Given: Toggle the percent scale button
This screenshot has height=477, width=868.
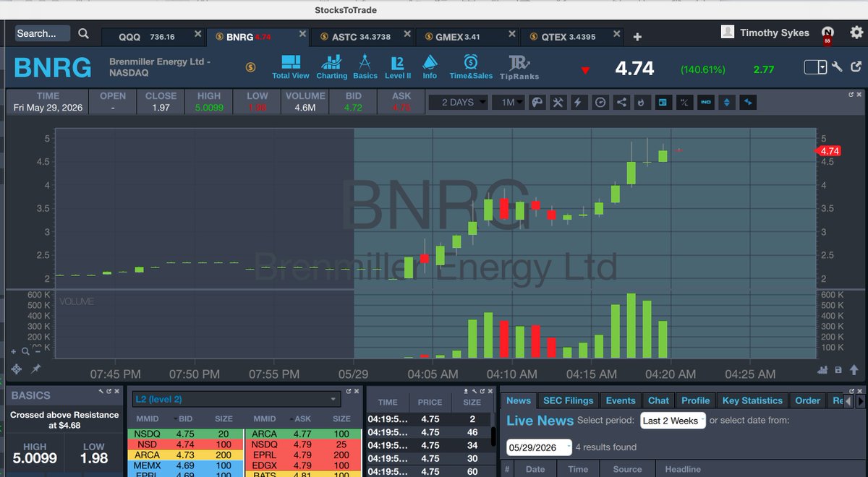Looking at the screenshot, I should [x=684, y=103].
